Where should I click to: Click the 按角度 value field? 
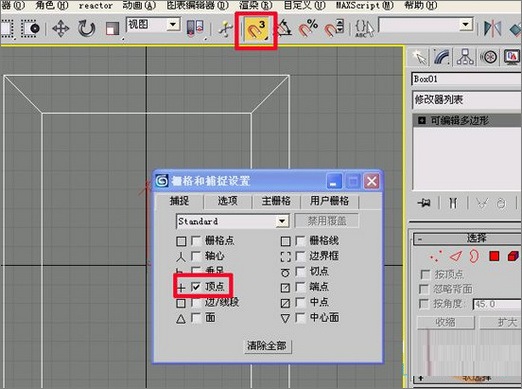[497, 304]
